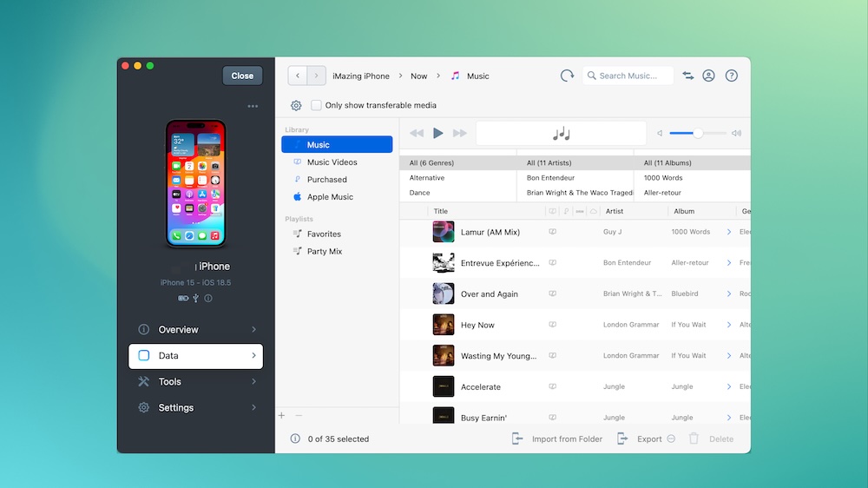
Task: Click the low volume speaker icon
Action: tap(660, 133)
